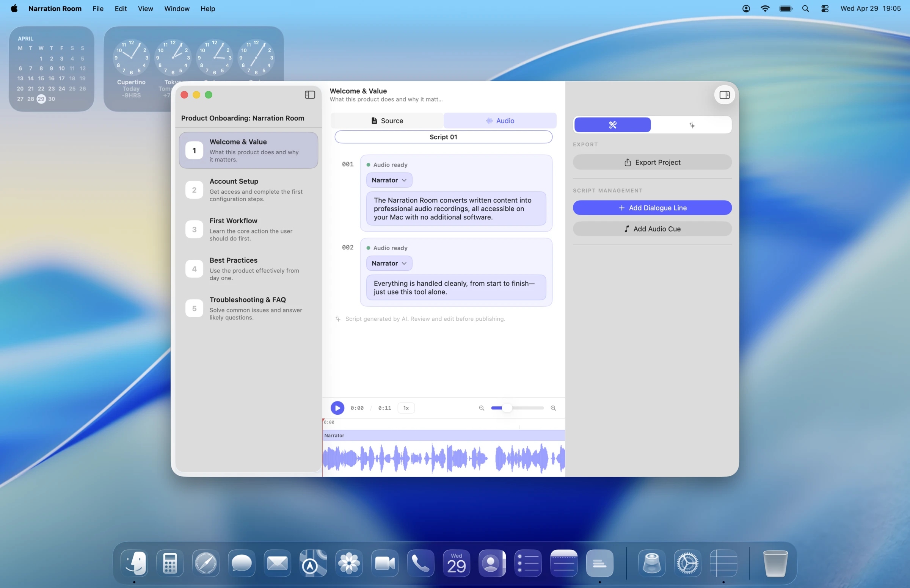
Task: Select the Account Setup section
Action: tap(248, 190)
